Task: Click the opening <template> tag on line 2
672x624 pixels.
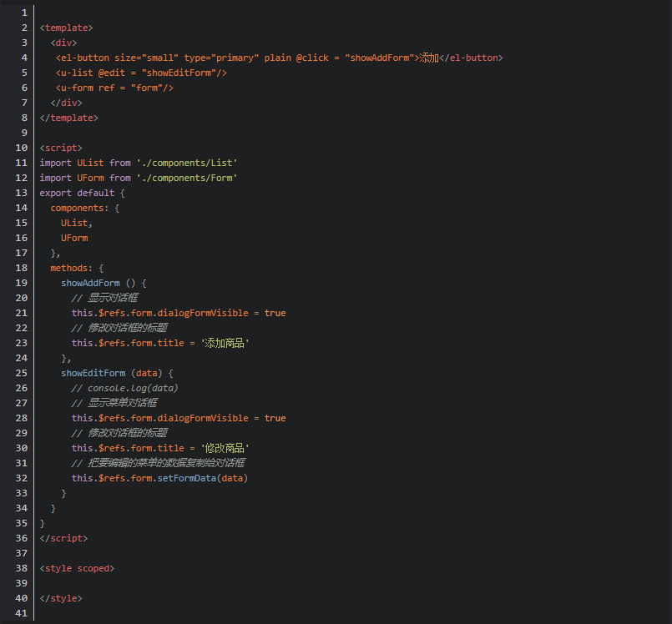Action: coord(67,28)
